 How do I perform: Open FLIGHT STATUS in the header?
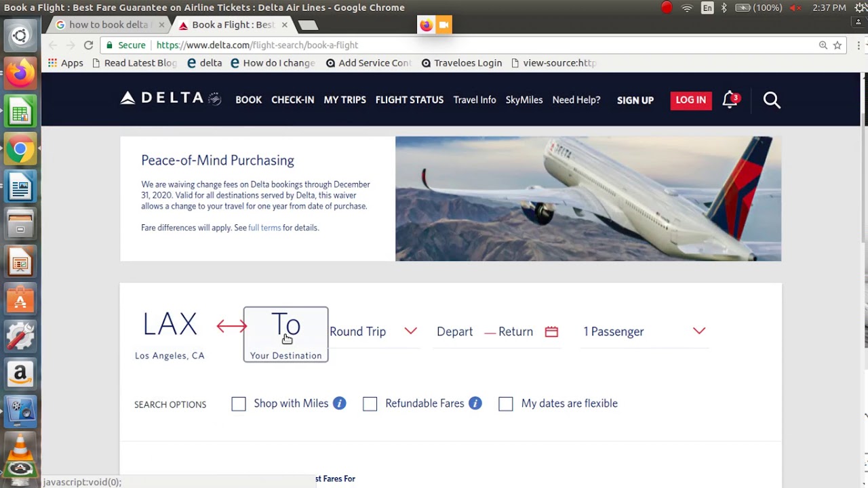tap(410, 100)
